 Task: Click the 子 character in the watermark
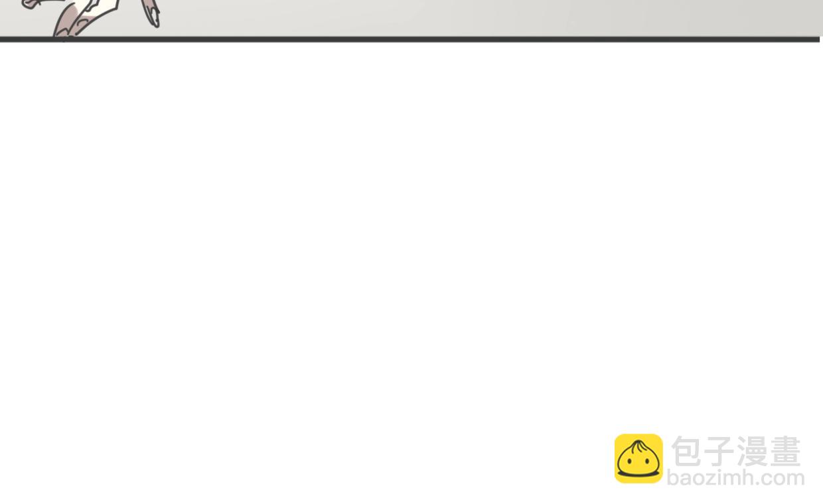[x=719, y=452]
